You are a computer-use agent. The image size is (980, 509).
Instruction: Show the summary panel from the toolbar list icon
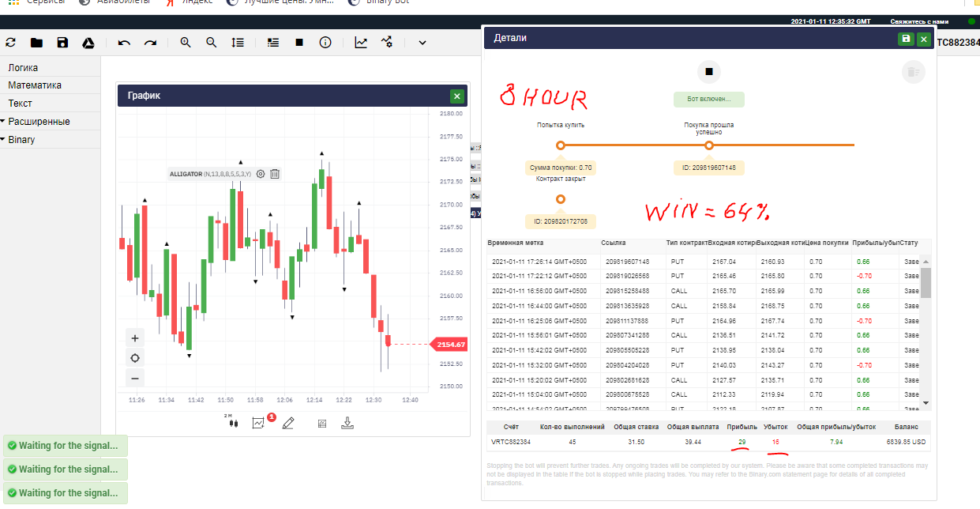(273, 43)
